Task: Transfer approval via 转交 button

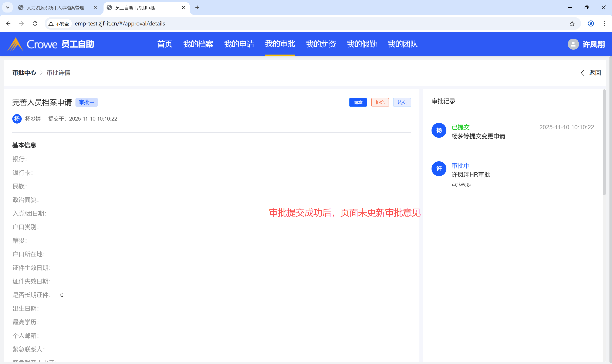Action: 402,103
